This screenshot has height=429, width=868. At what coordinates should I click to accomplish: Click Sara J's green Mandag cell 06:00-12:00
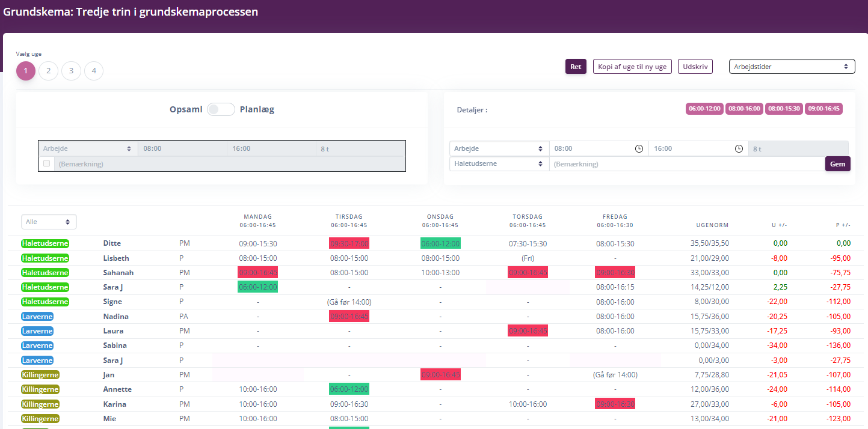tap(257, 287)
